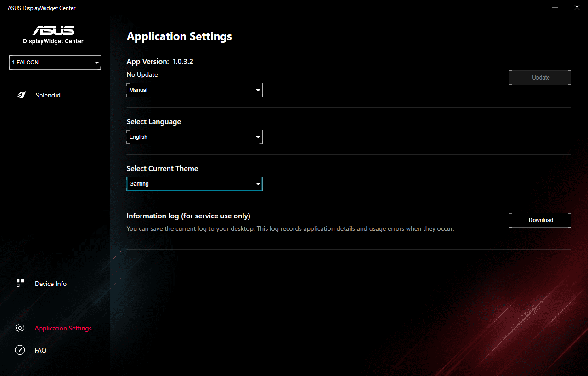Open FAQ via the question mark icon
This screenshot has width=588, height=376.
click(x=20, y=350)
